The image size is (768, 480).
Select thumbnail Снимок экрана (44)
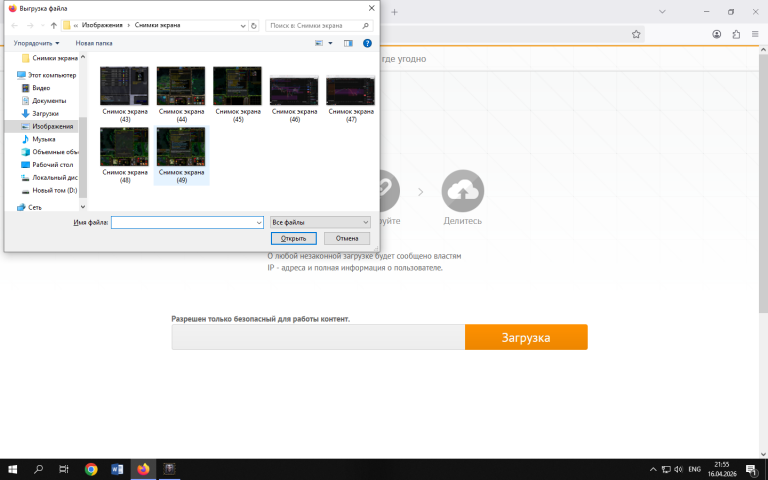coord(181,94)
